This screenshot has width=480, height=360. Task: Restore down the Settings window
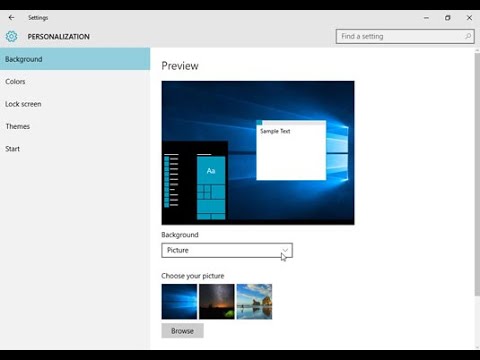[448, 18]
